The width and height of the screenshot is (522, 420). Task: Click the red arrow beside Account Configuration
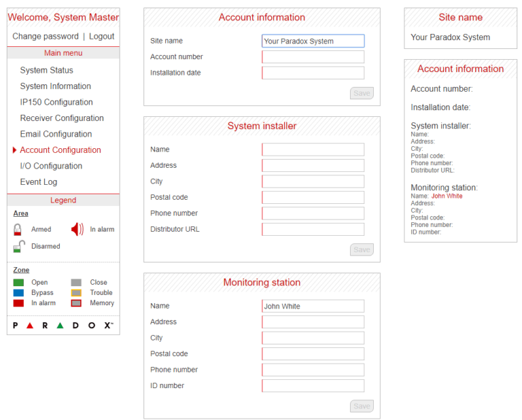[x=14, y=150]
